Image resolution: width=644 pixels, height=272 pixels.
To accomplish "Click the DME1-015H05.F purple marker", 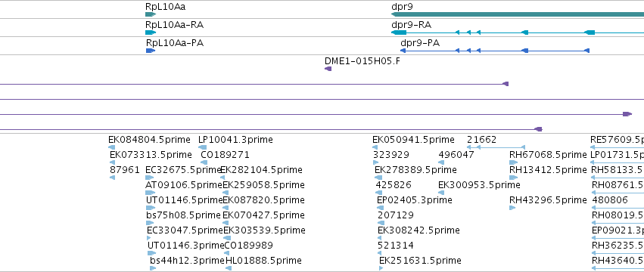I will tap(328, 69).
